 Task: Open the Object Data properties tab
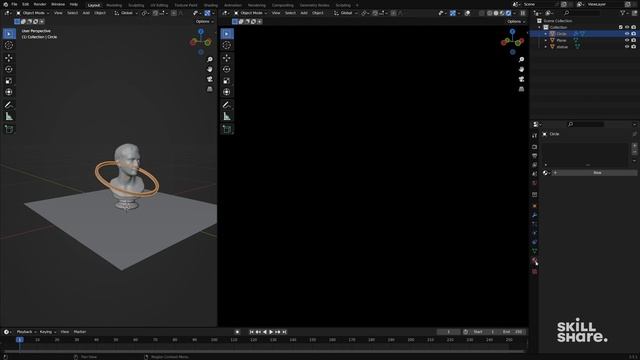[534, 251]
